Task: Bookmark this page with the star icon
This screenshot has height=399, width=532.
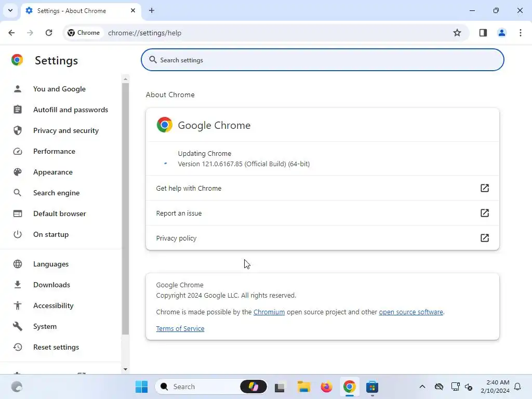Action: [x=457, y=33]
